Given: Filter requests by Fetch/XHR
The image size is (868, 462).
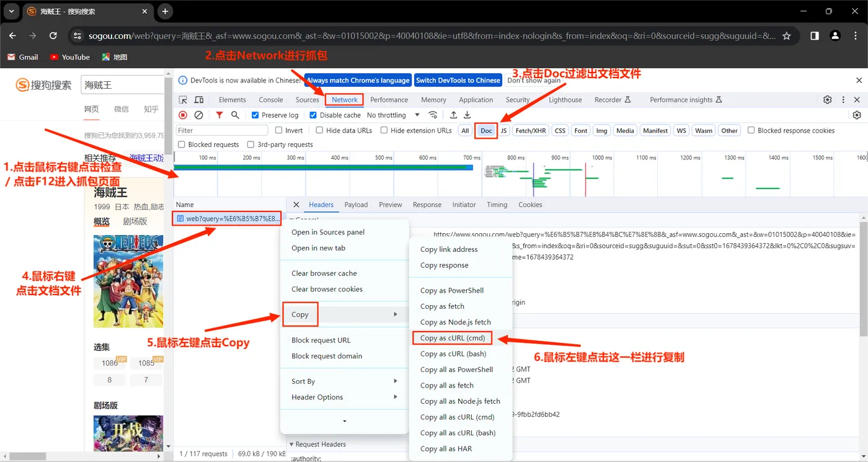Looking at the screenshot, I should 531,130.
